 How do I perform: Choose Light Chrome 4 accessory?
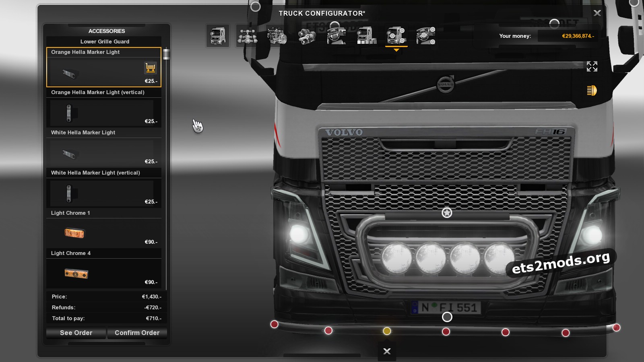point(104,268)
